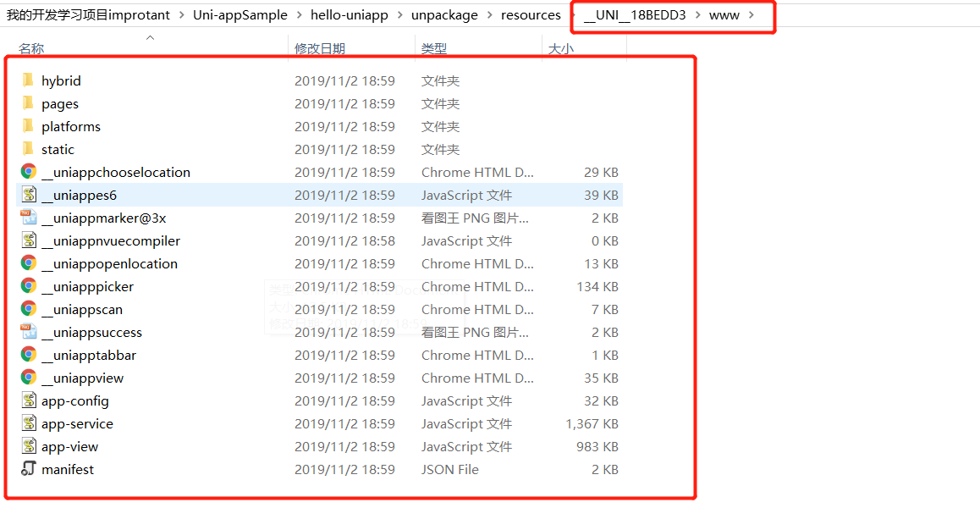This screenshot has height=530, width=980.
Task: Select file name __uniappnvuecompiler
Action: [x=111, y=241]
